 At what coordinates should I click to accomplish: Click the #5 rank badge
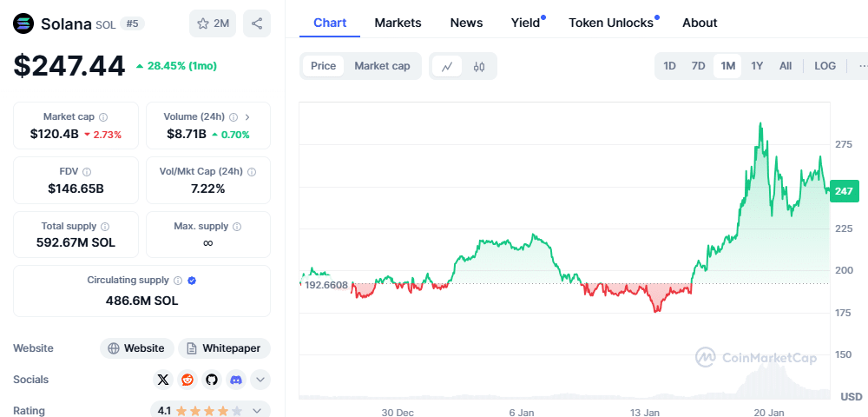132,23
